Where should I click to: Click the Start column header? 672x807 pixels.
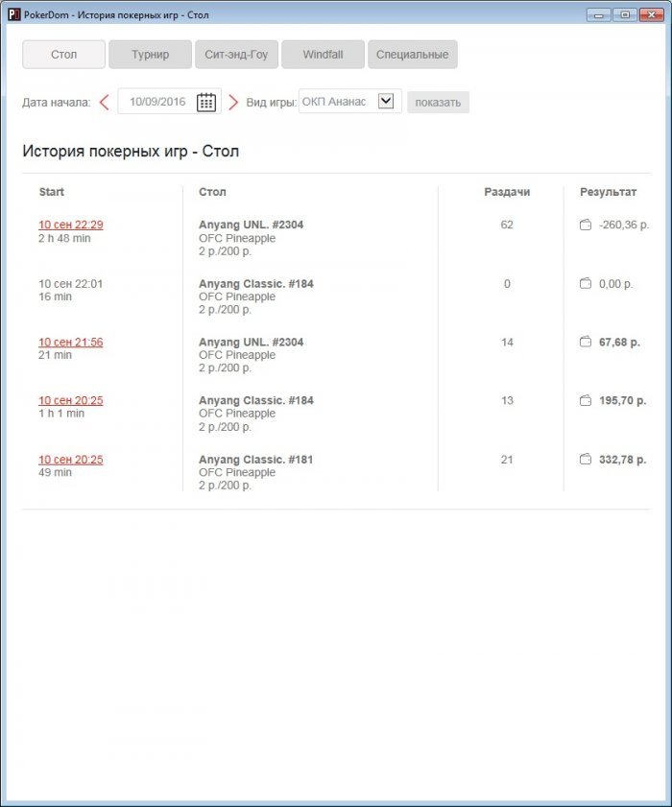coord(52,192)
